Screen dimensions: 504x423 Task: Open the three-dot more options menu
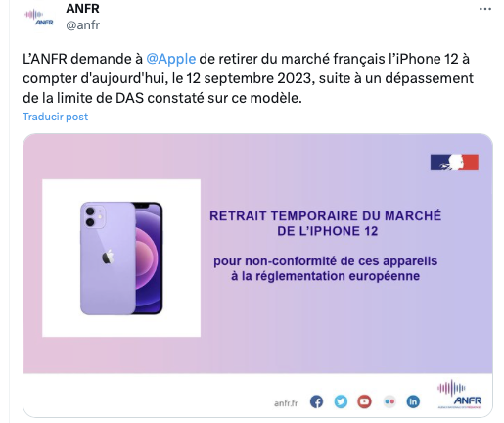point(484,9)
